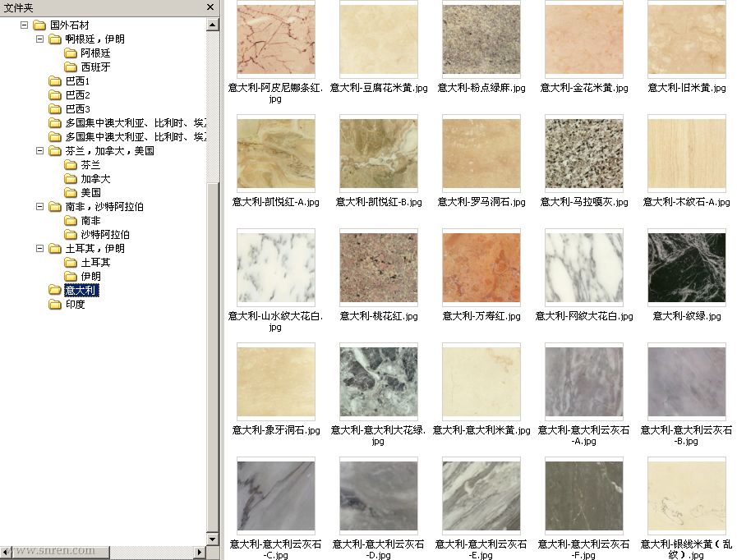This screenshot has width=737, height=560.
Task: Click the 美国 folder icon
Action: [x=71, y=193]
